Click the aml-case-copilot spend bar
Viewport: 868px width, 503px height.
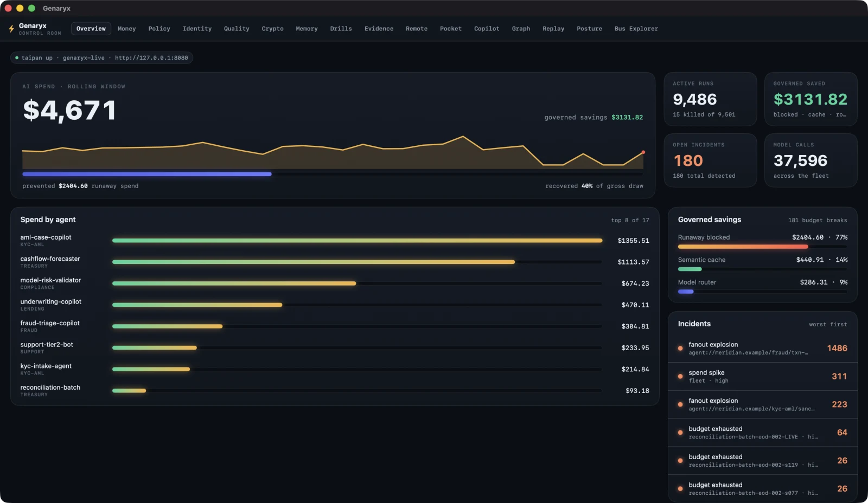357,241
